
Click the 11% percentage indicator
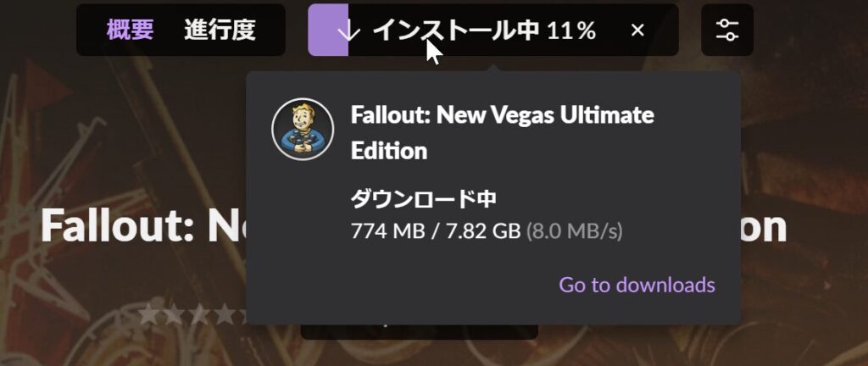tap(571, 31)
